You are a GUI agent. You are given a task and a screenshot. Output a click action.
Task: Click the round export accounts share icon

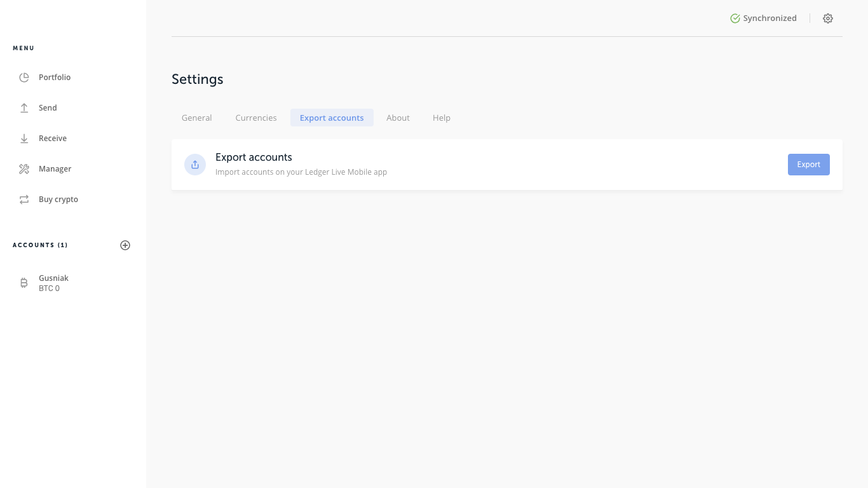195,165
